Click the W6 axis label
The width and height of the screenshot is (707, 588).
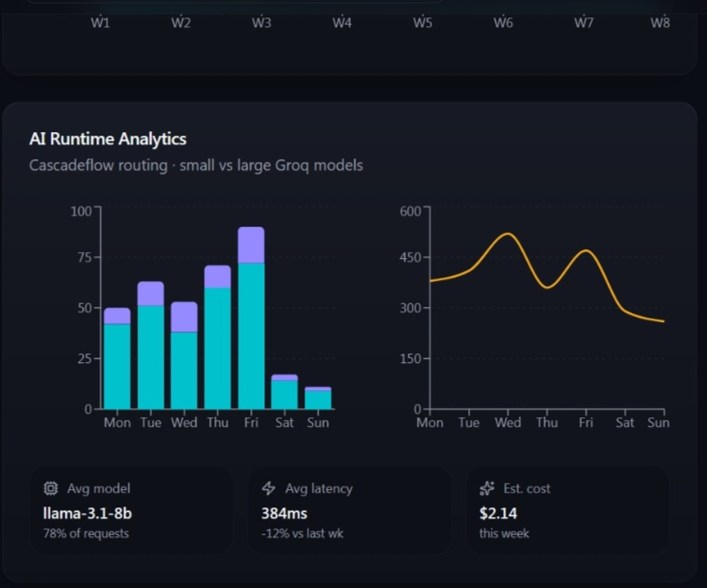503,23
